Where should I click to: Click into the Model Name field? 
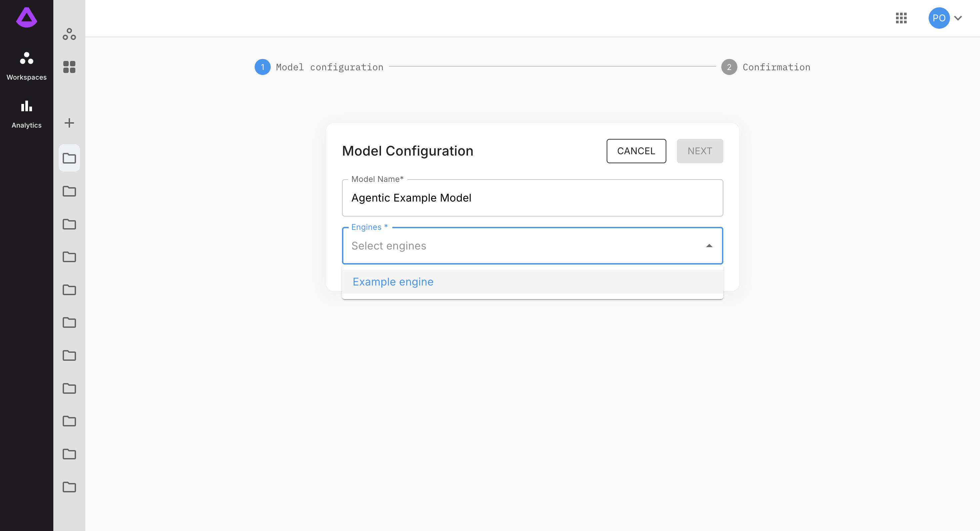(x=532, y=198)
